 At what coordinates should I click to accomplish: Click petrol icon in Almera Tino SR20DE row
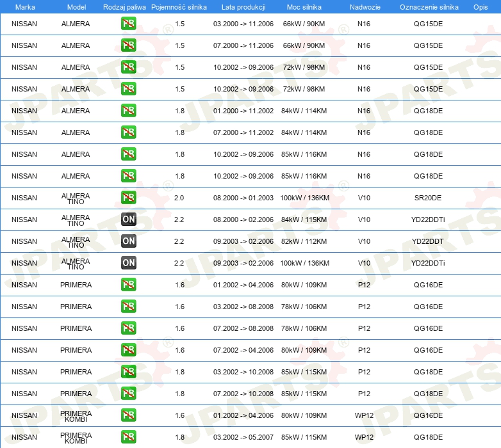128,198
